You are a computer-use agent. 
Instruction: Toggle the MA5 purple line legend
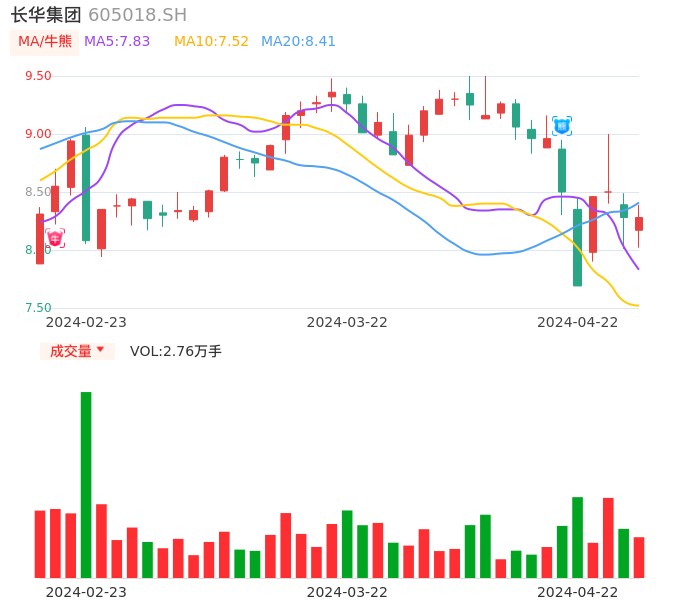click(117, 42)
